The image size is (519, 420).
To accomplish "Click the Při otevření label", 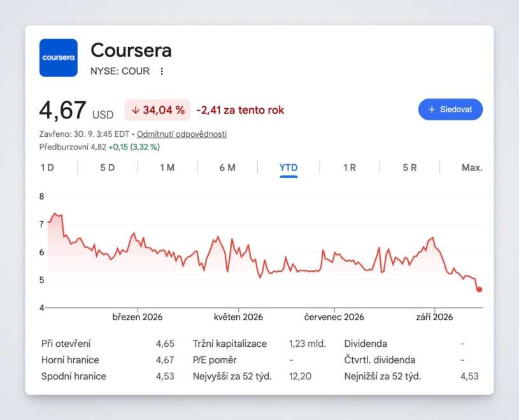I will (66, 344).
